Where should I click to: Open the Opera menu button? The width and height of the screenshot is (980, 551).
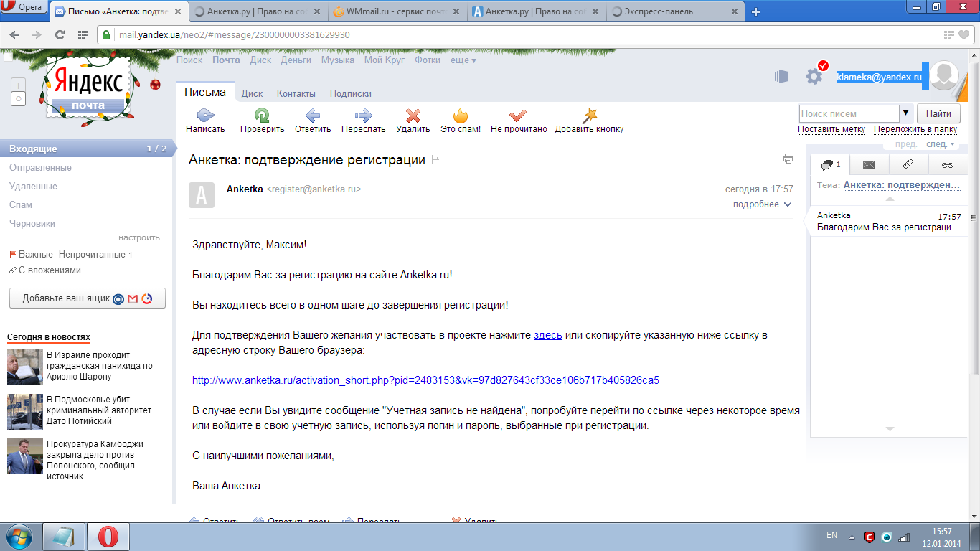23,8
